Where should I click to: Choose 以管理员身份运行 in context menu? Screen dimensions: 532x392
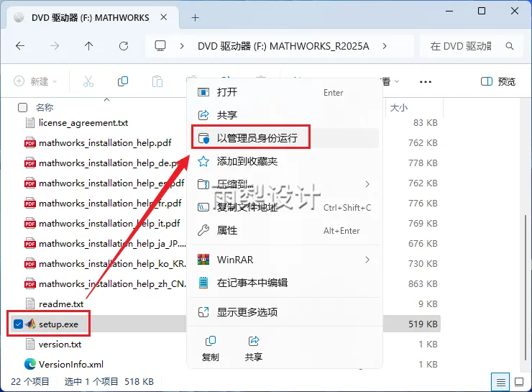[284, 138]
